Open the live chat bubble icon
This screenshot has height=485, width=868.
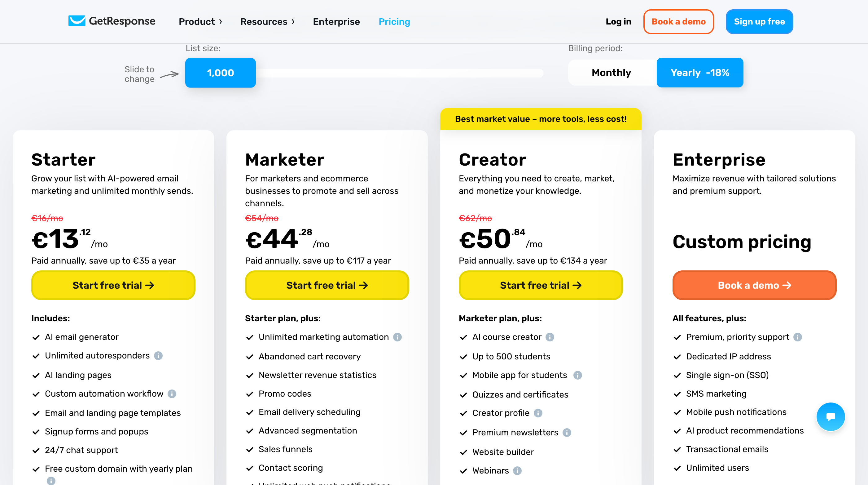tap(830, 416)
